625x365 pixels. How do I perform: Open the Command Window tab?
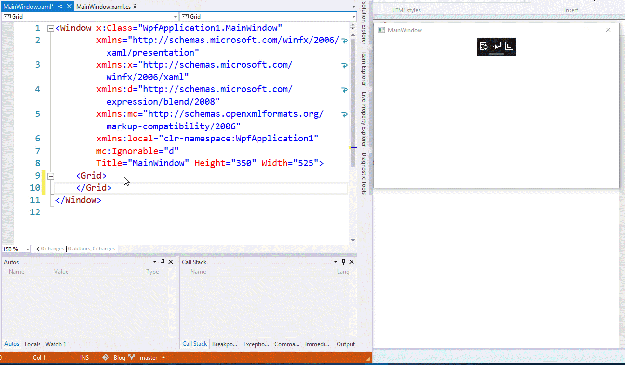click(287, 344)
